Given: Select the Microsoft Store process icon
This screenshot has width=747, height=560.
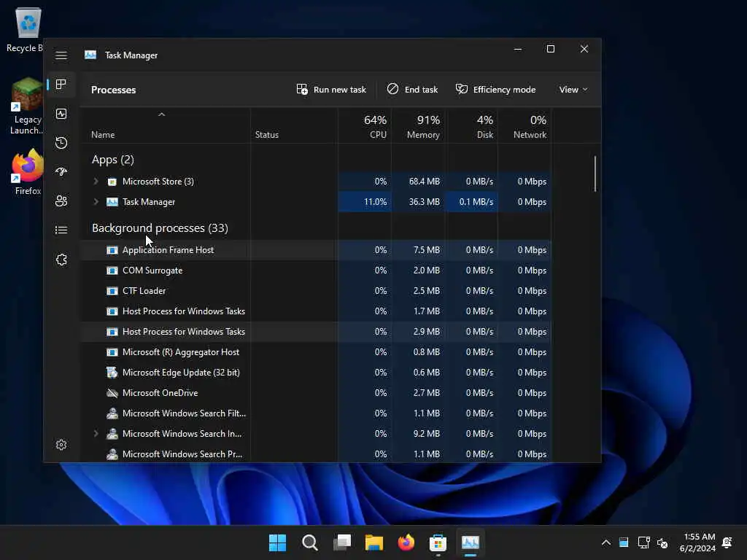Looking at the screenshot, I should [112, 182].
